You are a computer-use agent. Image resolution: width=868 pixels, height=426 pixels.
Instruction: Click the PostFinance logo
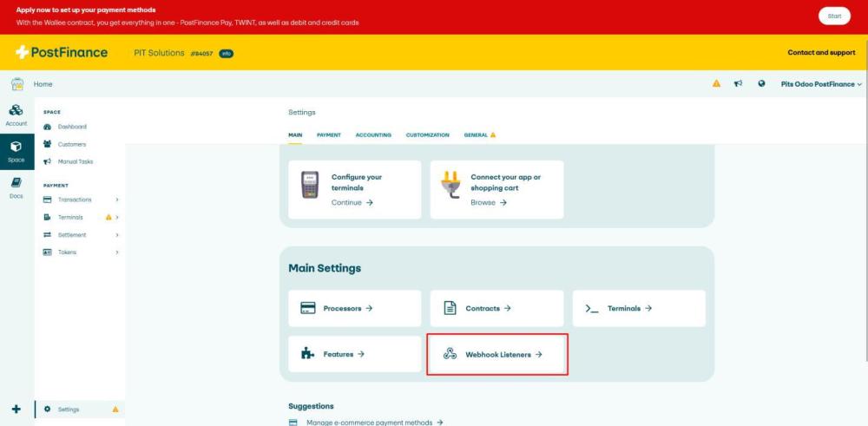62,53
